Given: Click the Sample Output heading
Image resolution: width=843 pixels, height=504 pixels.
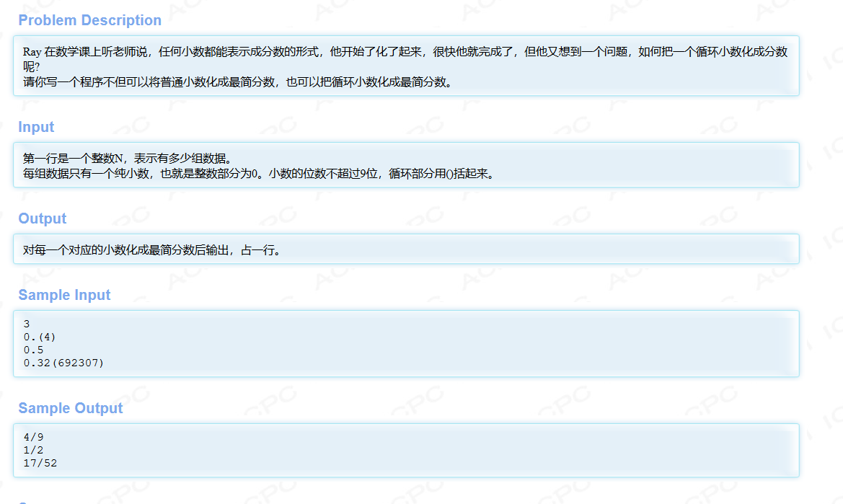Looking at the screenshot, I should 71,408.
